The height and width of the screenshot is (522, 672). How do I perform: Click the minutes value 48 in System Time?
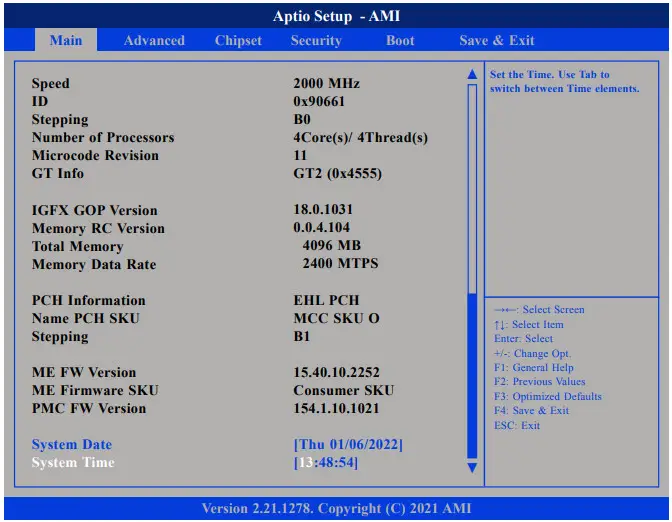327,463
